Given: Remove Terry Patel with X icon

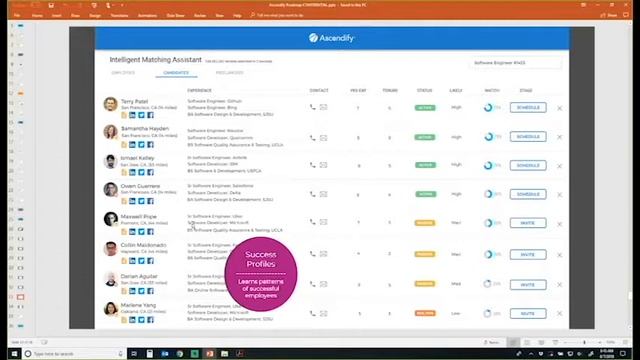Looking at the screenshot, I should [560, 108].
